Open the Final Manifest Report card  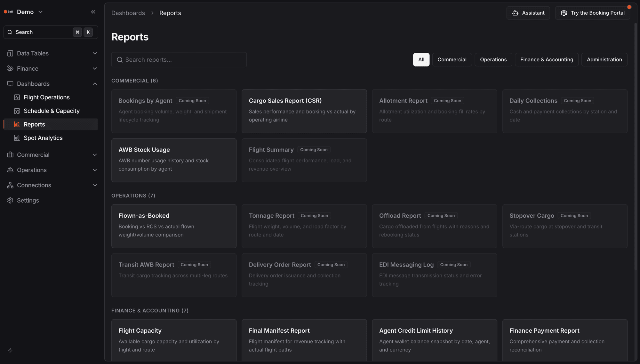(x=304, y=340)
